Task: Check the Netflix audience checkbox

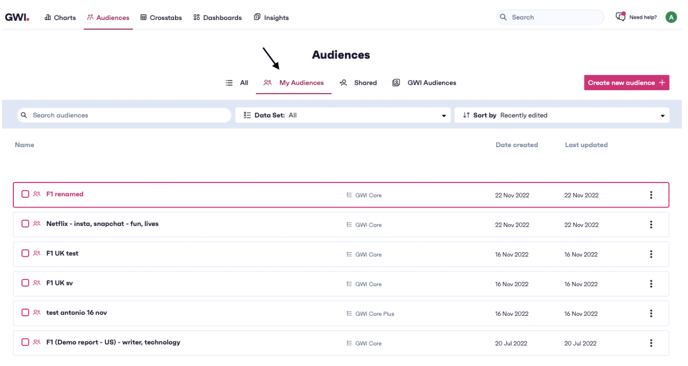Action: (25, 224)
